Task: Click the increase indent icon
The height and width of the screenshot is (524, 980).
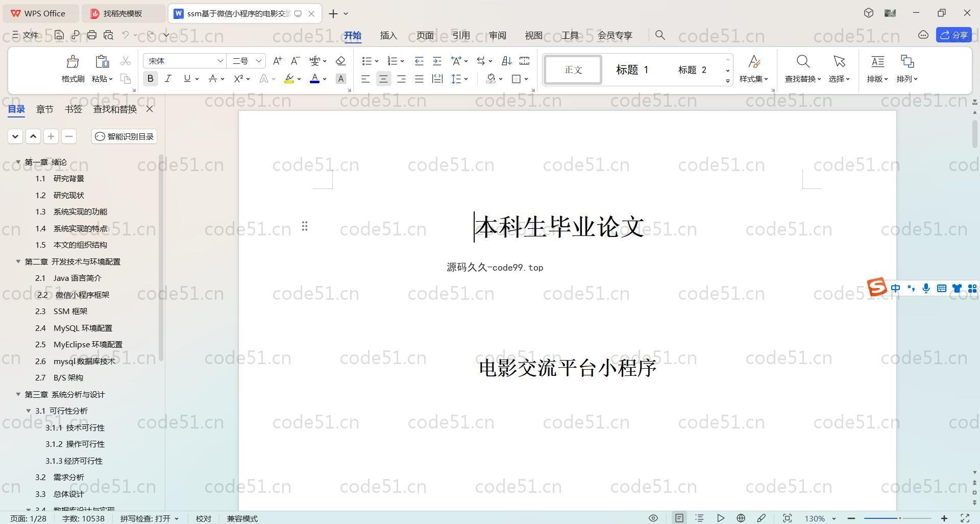Action: [x=437, y=61]
